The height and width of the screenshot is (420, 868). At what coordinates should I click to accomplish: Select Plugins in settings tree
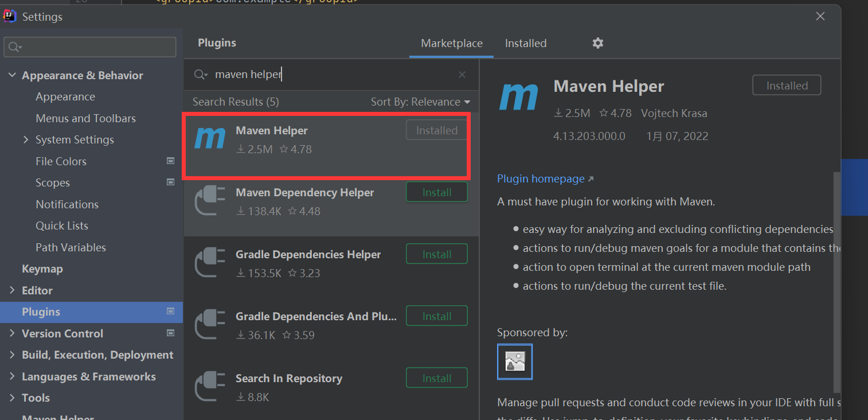(91, 312)
